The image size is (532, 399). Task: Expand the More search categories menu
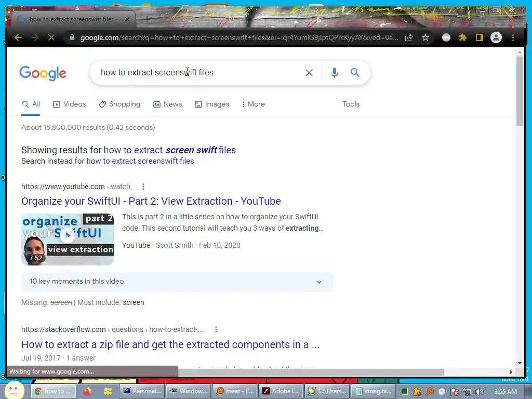(x=253, y=104)
